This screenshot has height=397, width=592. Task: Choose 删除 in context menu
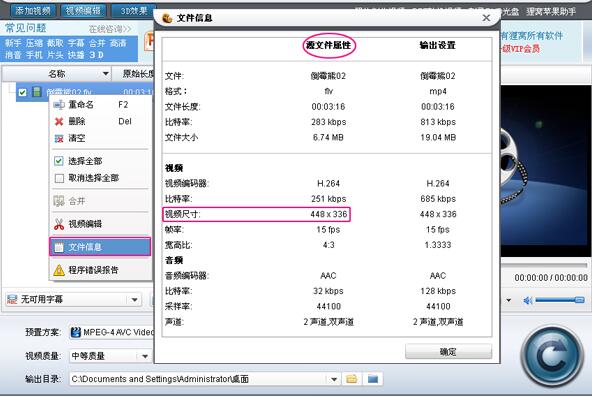click(x=100, y=121)
